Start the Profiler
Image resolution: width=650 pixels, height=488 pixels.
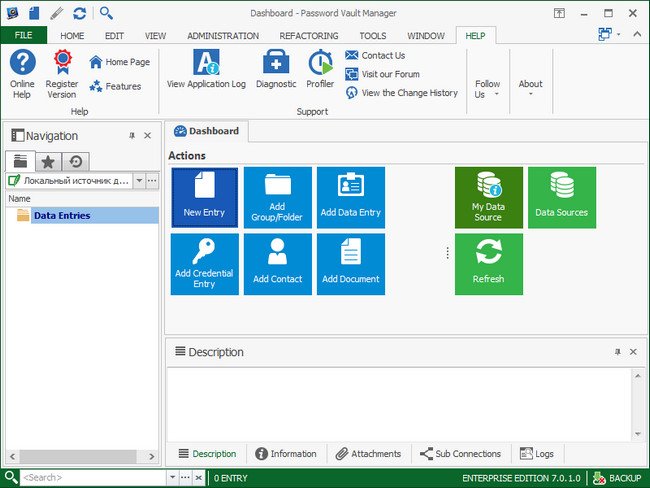(320, 69)
